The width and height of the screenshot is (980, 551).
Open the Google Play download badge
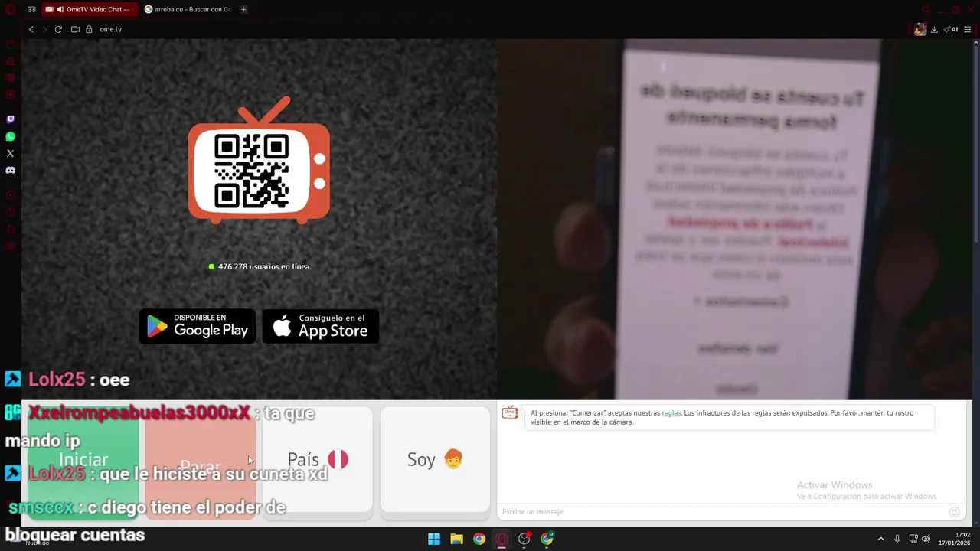[x=198, y=327]
